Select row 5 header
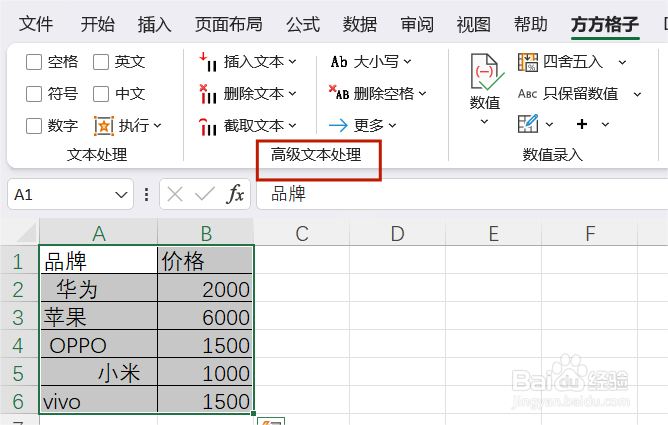 pos(19,373)
